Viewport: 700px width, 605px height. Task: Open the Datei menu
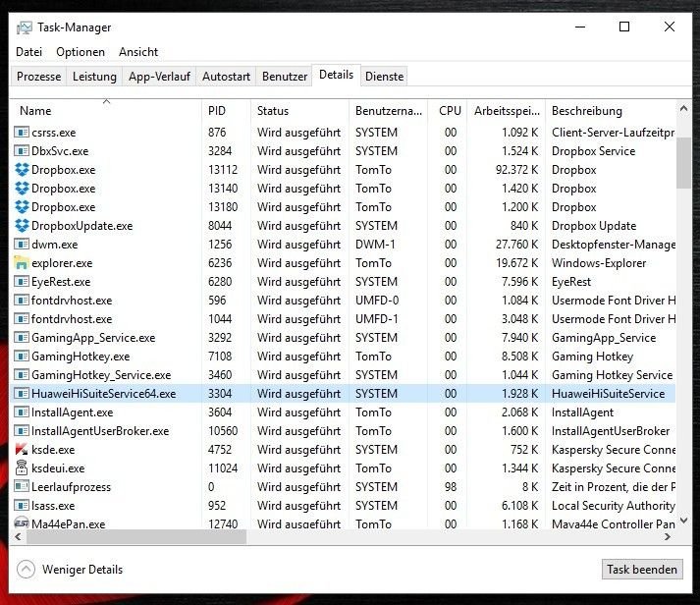click(x=29, y=52)
